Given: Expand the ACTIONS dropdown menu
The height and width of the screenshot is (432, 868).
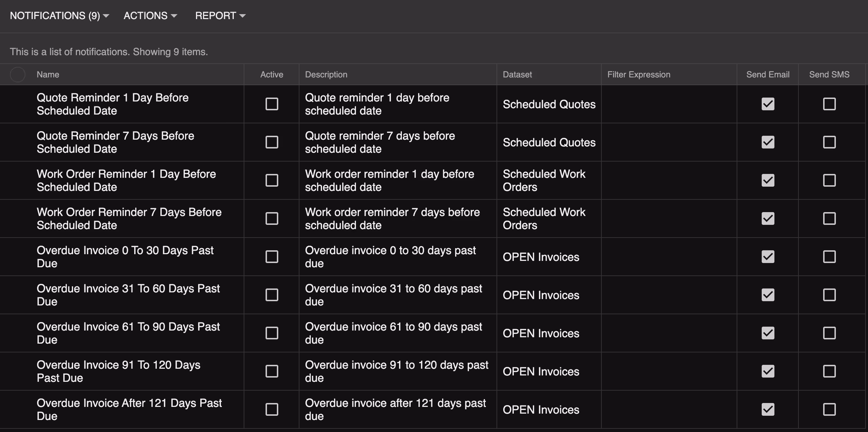Looking at the screenshot, I should (150, 16).
